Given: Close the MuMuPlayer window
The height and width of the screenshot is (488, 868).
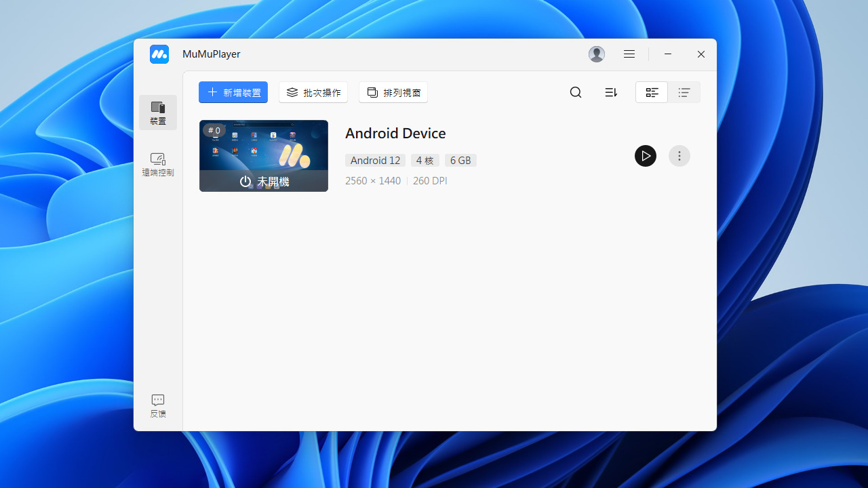Looking at the screenshot, I should coord(701,54).
